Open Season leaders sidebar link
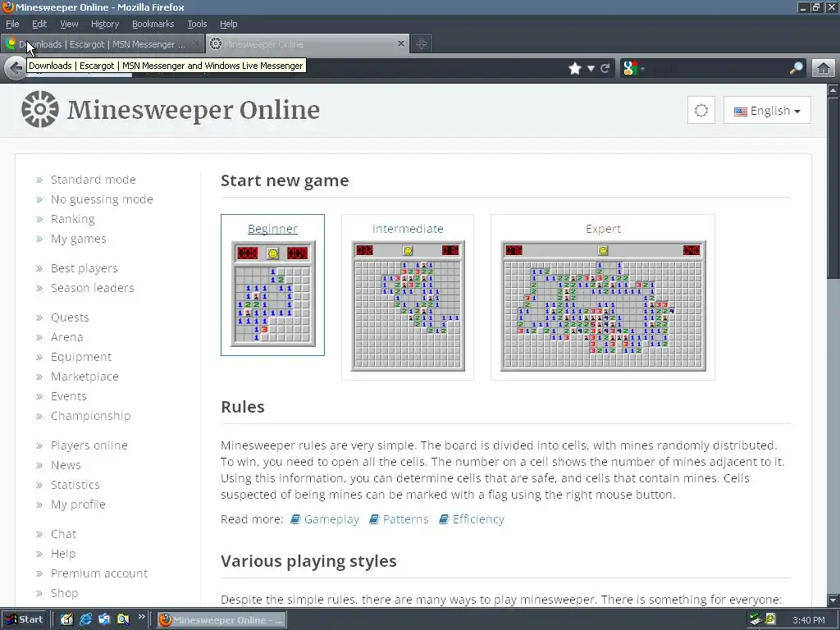 (92, 288)
